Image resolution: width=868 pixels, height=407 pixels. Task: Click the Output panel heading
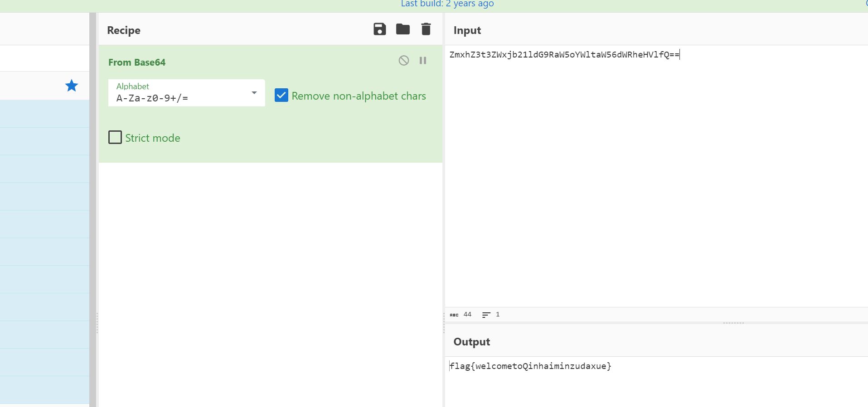tap(471, 342)
